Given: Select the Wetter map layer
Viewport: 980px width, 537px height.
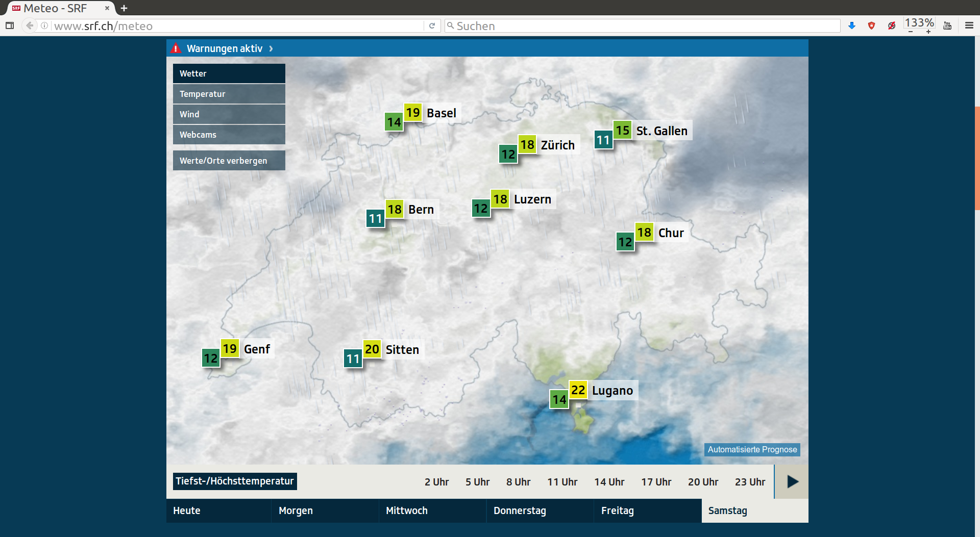Looking at the screenshot, I should point(229,73).
